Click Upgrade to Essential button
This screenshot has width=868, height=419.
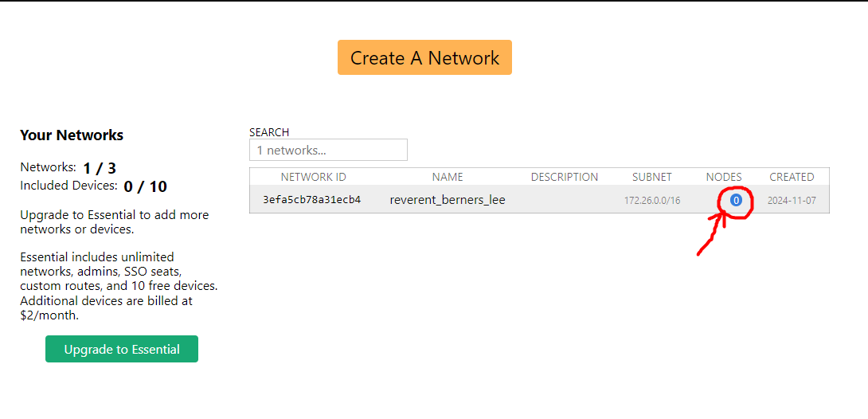[122, 349]
